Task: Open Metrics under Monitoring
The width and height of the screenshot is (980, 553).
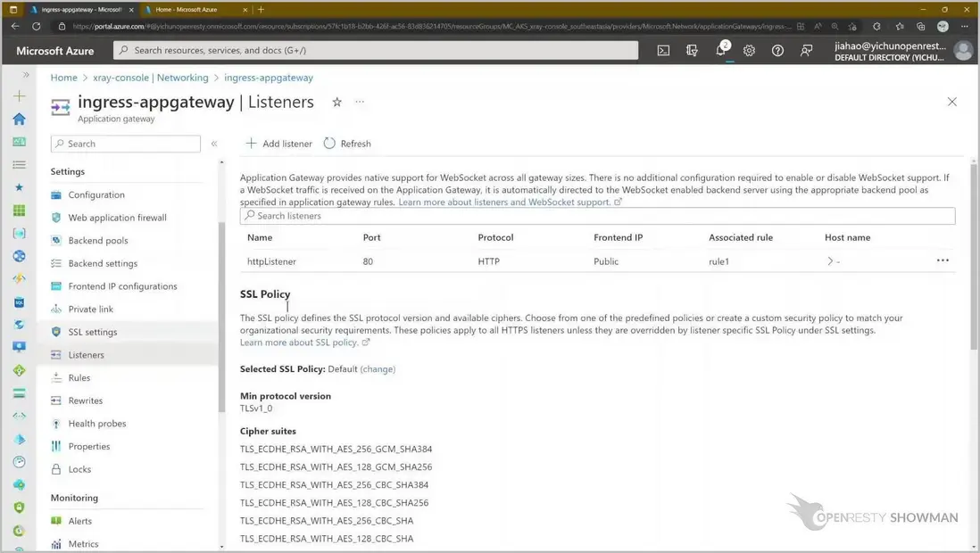Action: tap(83, 543)
